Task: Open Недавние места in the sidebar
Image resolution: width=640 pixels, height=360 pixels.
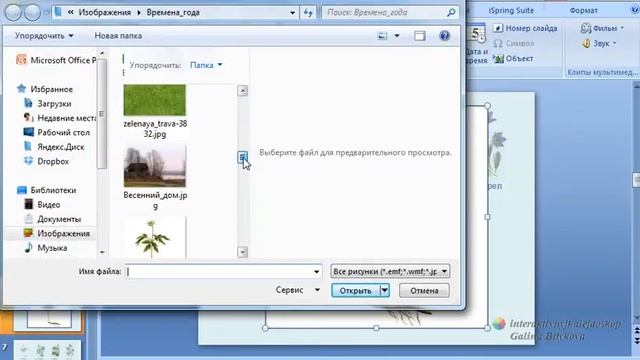Action: click(x=60, y=118)
